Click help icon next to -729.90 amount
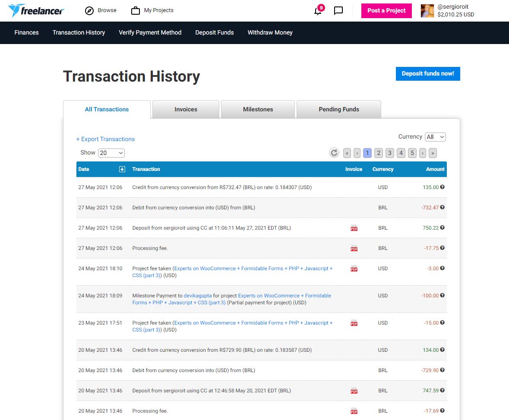The height and width of the screenshot is (420, 509). 442,370
